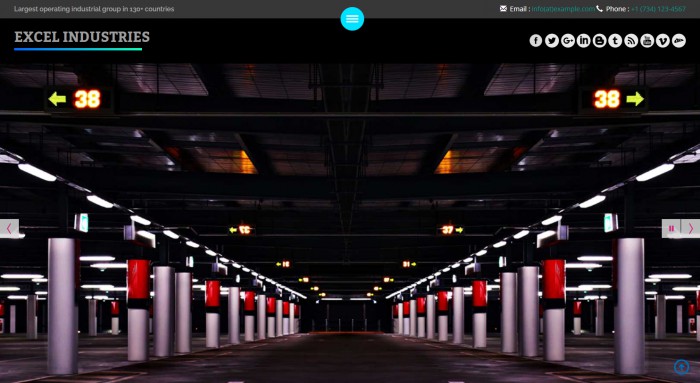
Task: Go to the previous slide arrow
Action: click(x=9, y=229)
